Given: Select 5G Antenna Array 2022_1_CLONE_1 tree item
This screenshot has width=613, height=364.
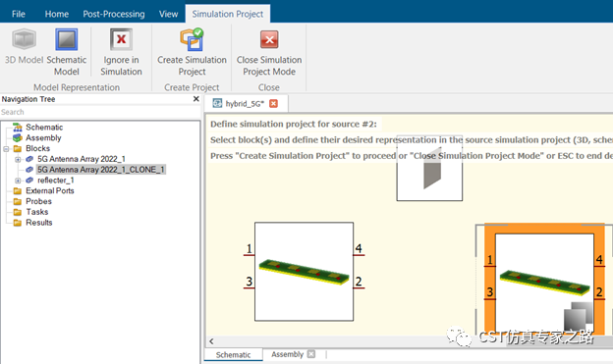Looking at the screenshot, I should pos(101,170).
